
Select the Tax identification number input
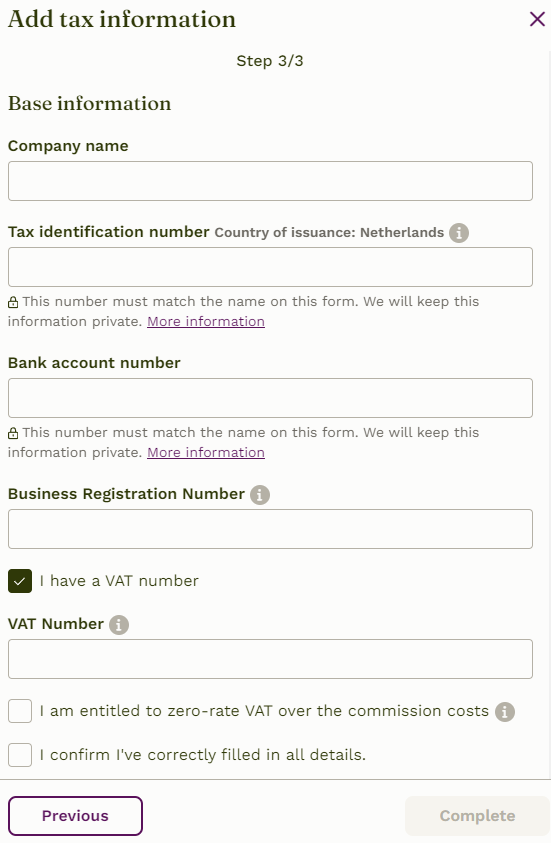click(270, 267)
